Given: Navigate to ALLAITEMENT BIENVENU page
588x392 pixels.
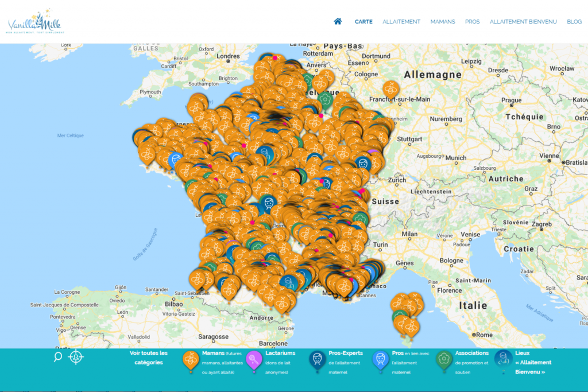Looking at the screenshot, I should click(523, 22).
